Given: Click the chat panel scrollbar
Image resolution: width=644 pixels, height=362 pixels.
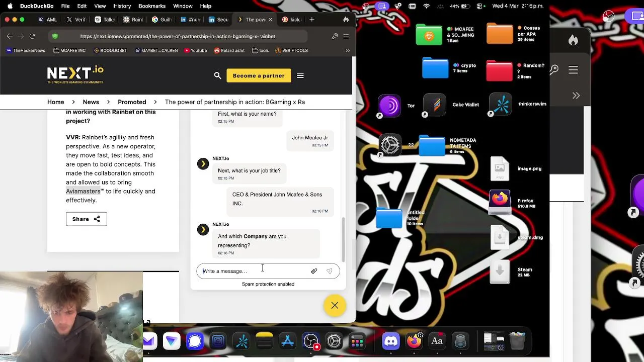Looking at the screenshot, I should (x=344, y=239).
